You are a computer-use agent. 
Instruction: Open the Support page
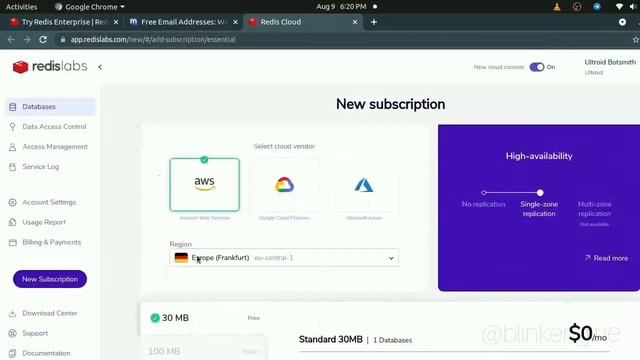pos(35,333)
